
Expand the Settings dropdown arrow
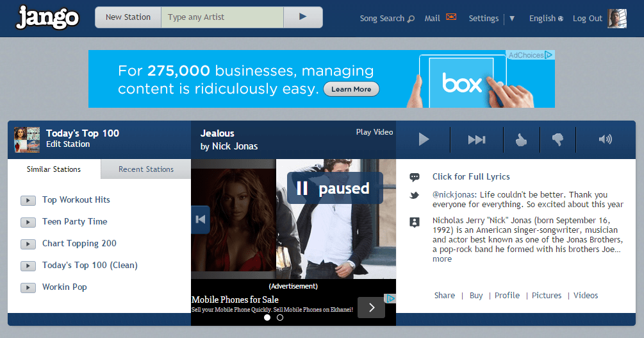click(x=512, y=19)
